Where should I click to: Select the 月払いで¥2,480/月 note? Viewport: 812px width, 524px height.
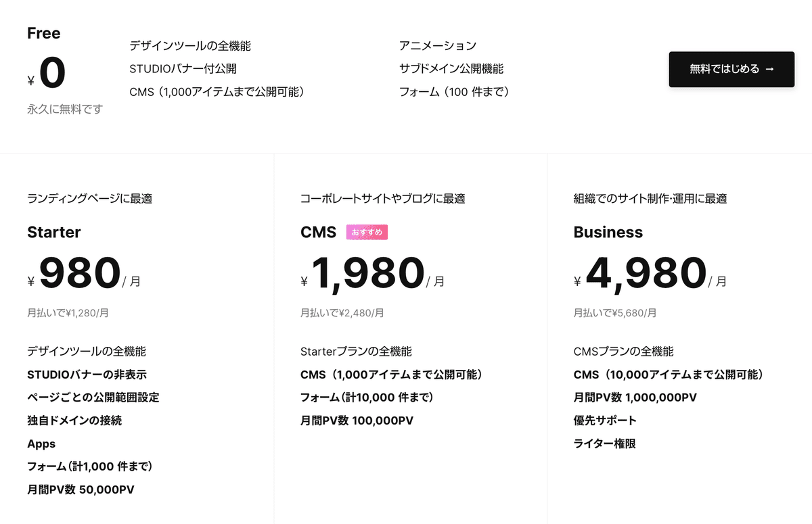pos(342,313)
